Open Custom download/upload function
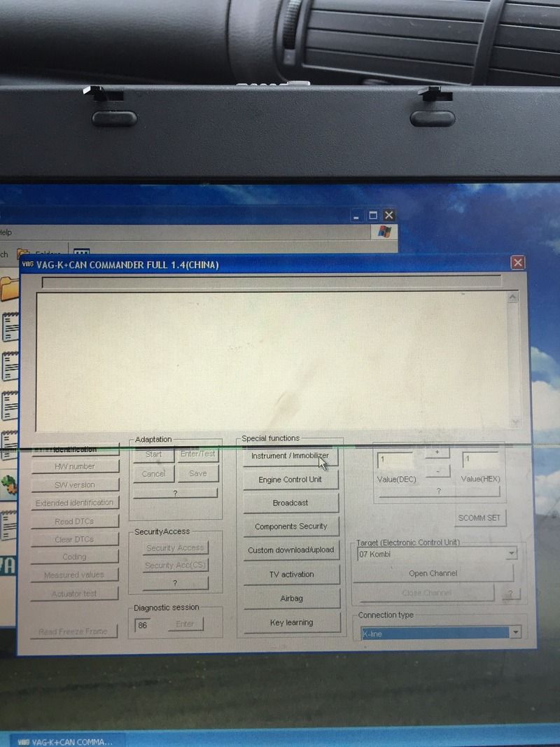Viewport: 560px width, 747px height. tap(291, 550)
